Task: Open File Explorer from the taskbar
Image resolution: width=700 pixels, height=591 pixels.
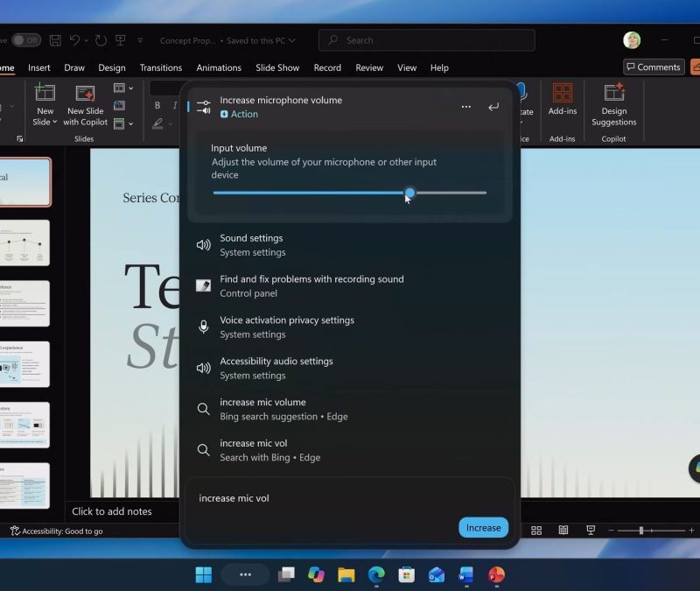Action: click(346, 574)
